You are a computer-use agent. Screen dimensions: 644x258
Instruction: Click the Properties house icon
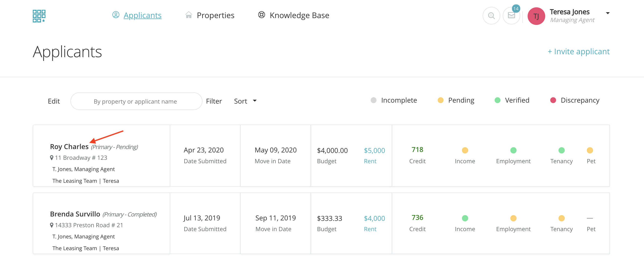[x=189, y=15]
